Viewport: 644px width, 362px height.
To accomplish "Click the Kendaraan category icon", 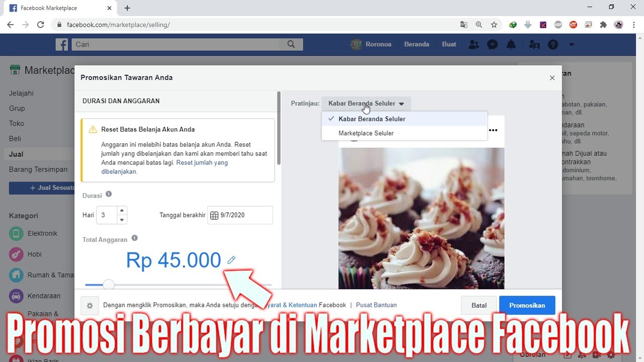I will [x=17, y=296].
